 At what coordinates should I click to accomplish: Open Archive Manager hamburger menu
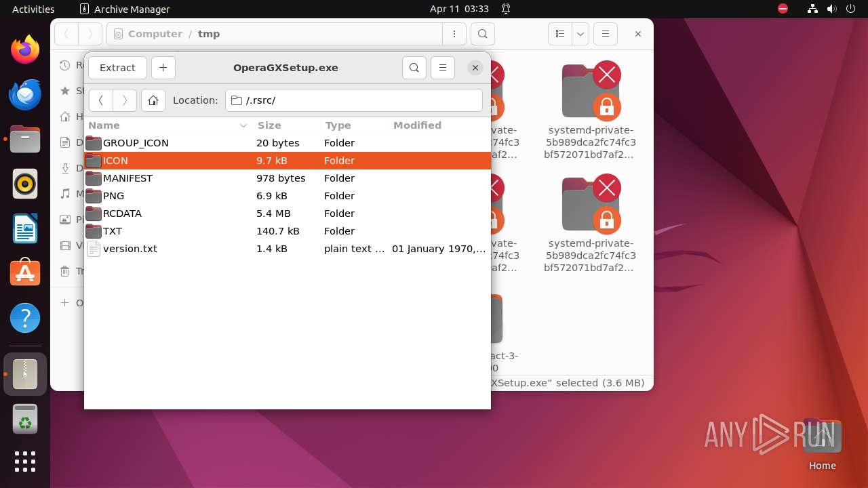point(443,68)
